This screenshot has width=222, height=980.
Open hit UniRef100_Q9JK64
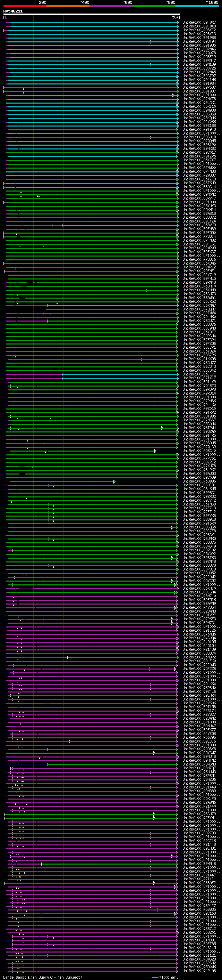(199, 684)
